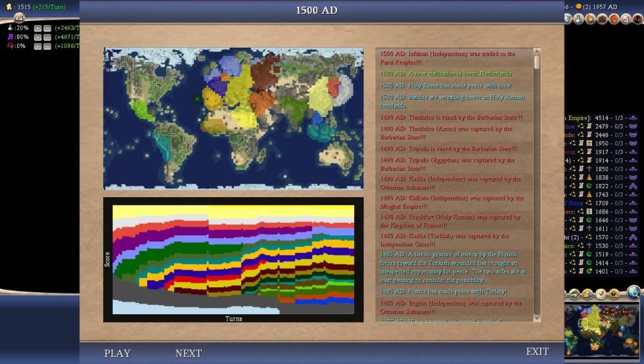The height and width of the screenshot is (364, 644).
Task: Click the green science beaker icon
Action: (10, 28)
